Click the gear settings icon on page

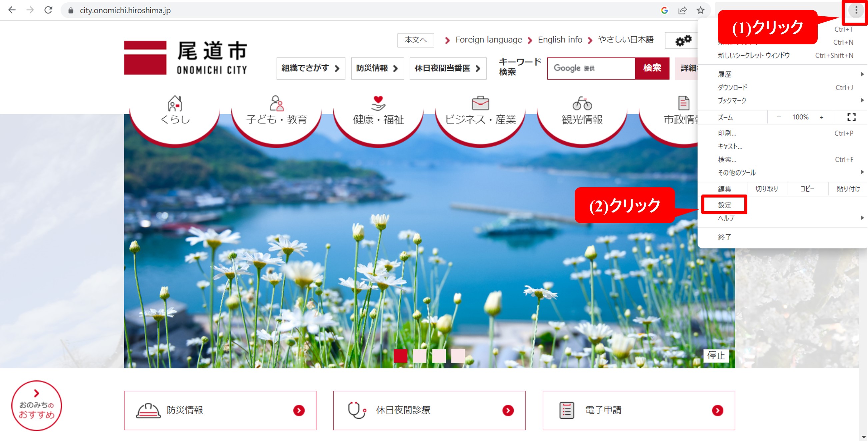(x=683, y=40)
